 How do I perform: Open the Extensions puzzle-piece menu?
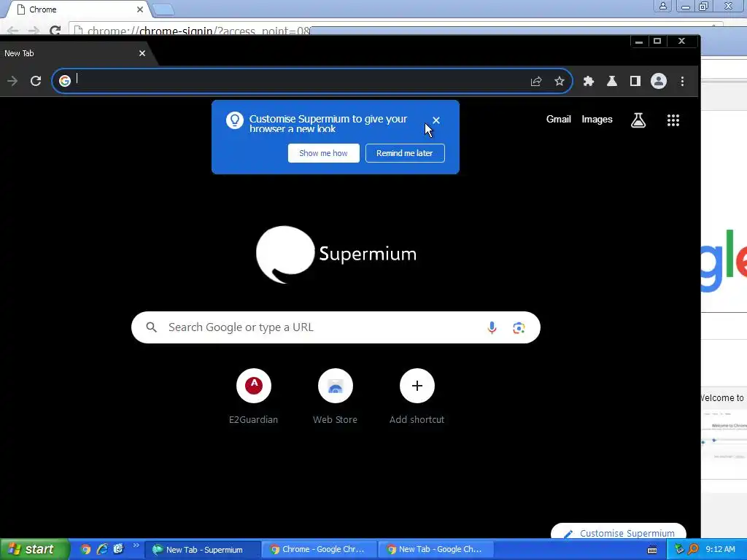click(589, 81)
